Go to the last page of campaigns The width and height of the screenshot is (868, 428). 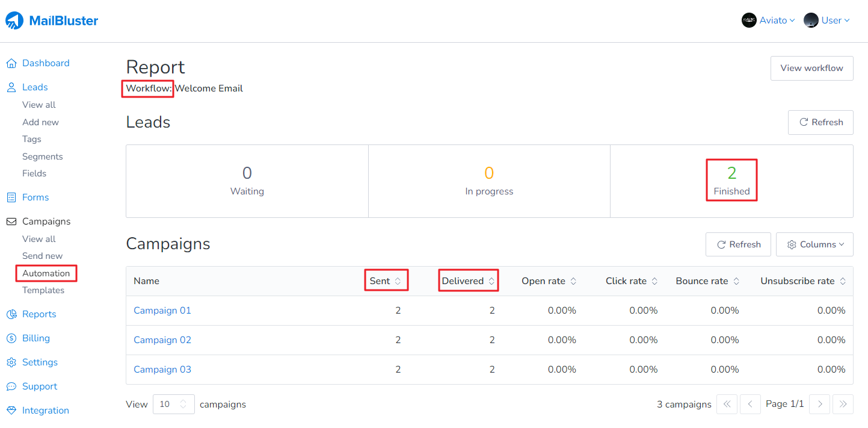point(843,405)
